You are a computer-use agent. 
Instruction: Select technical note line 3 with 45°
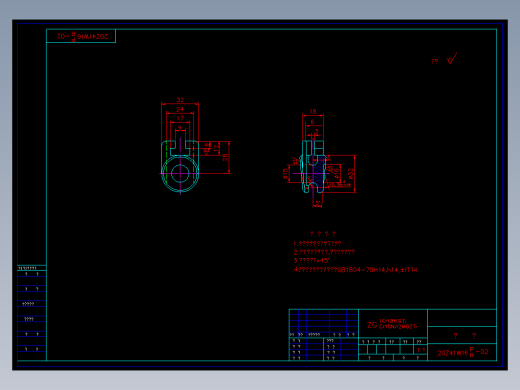311,261
